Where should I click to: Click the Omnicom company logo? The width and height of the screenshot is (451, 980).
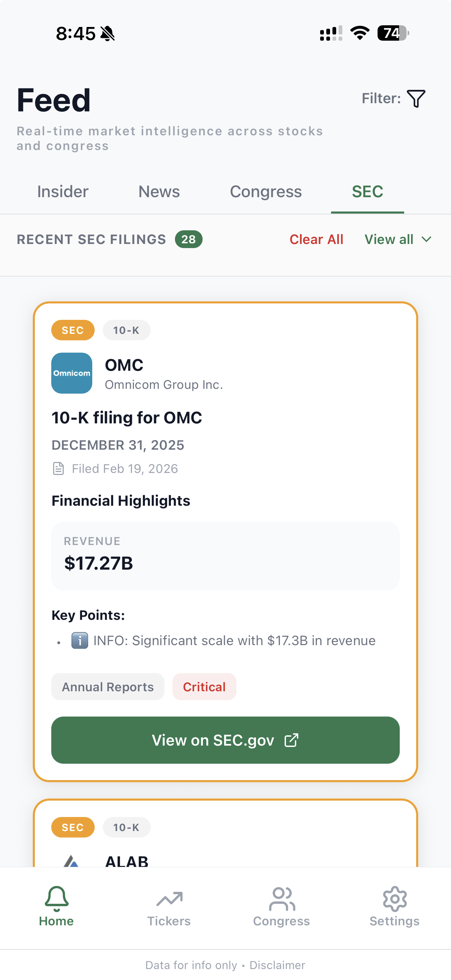[71, 373]
